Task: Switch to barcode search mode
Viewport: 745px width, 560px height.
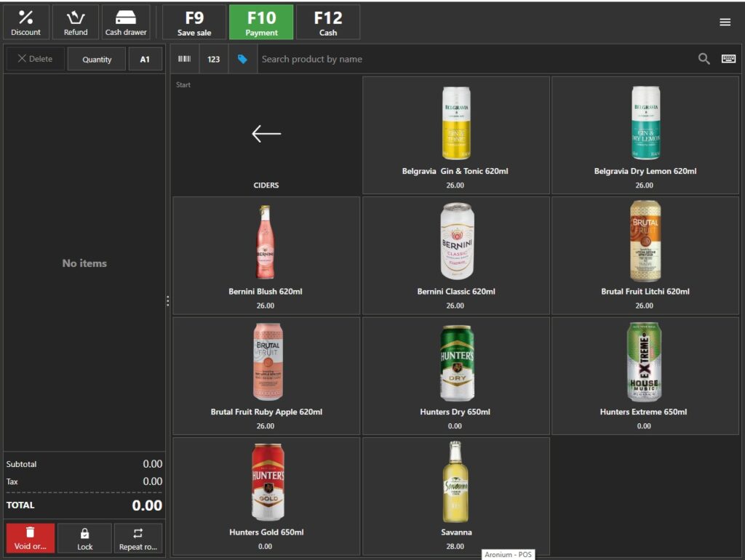Action: [185, 59]
